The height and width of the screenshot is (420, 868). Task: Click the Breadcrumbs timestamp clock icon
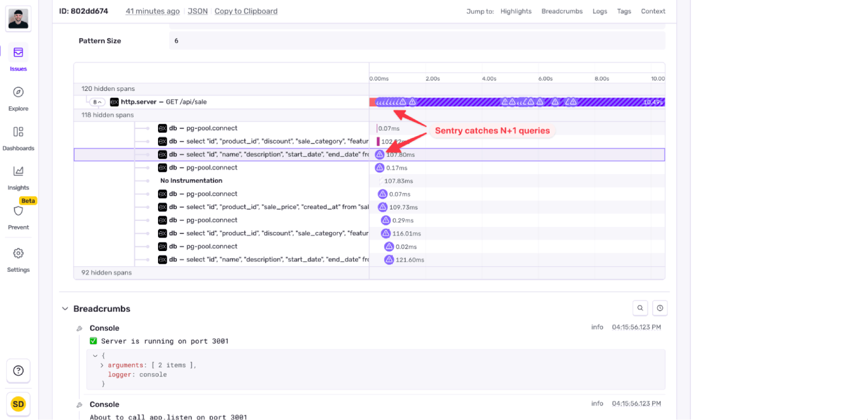pos(660,308)
